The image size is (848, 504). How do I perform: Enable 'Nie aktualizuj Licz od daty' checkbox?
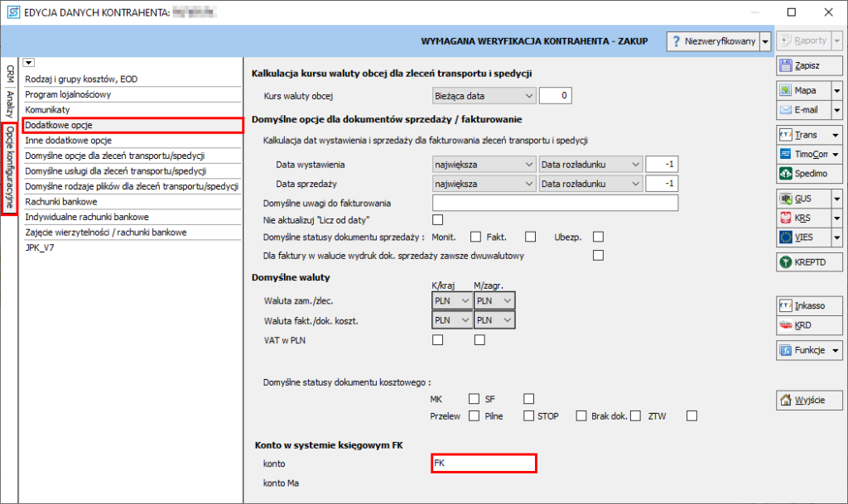(x=438, y=219)
